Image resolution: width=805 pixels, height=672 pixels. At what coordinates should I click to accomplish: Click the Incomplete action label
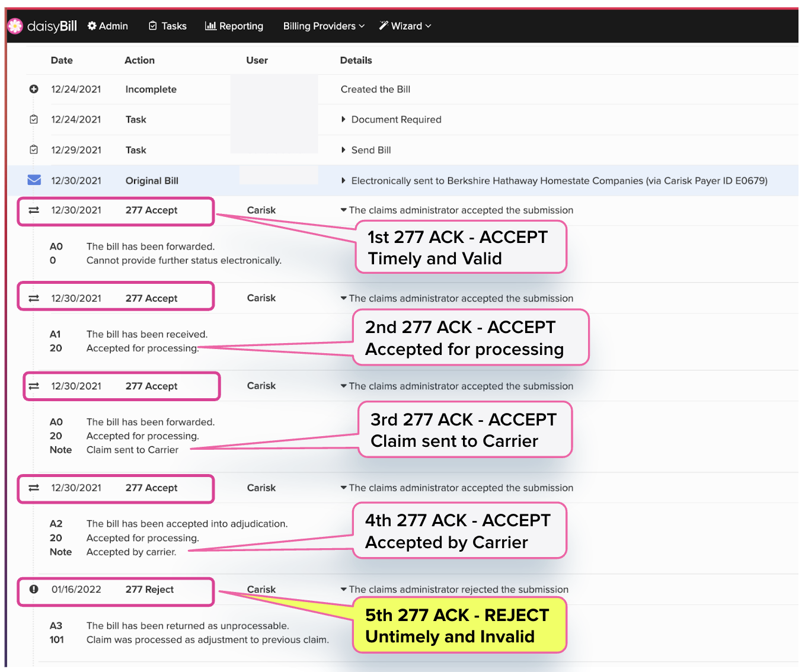click(x=151, y=89)
